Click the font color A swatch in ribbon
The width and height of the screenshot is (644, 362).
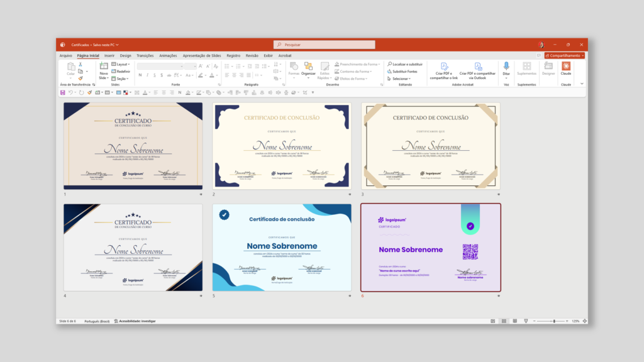[212, 75]
